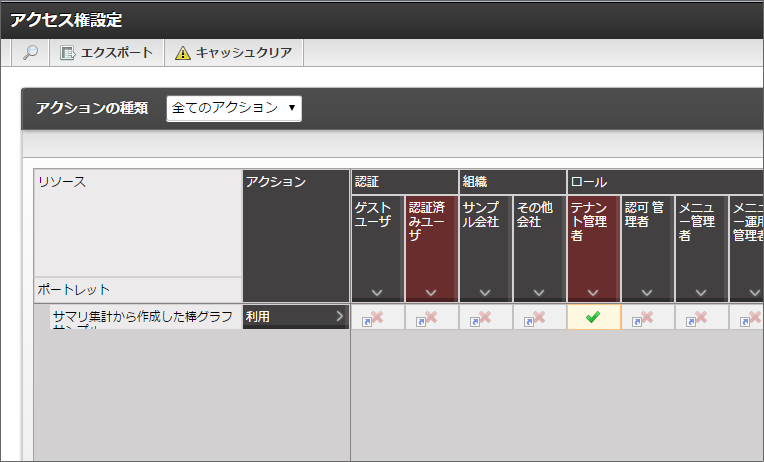Expand the 認証済みユーザ column chevron

431,292
